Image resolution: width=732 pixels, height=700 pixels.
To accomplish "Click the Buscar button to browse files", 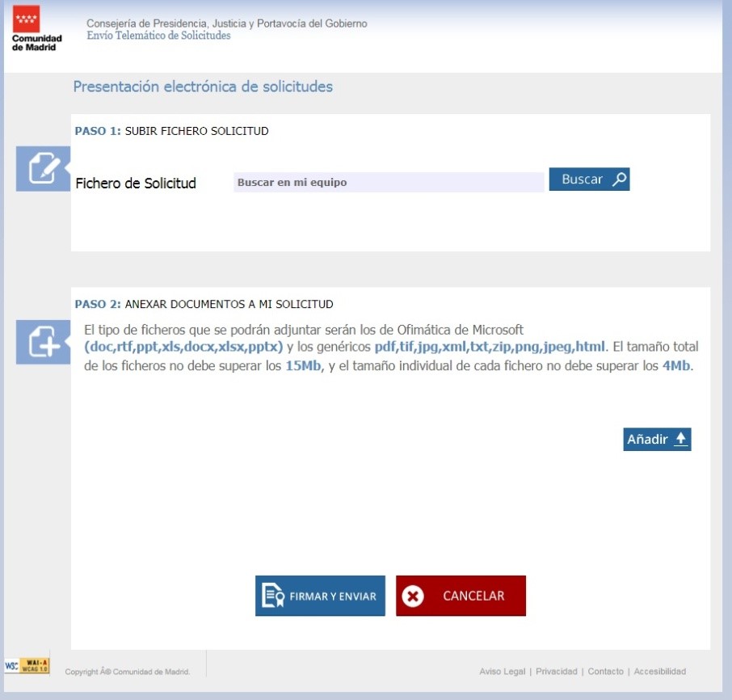I will (589, 179).
